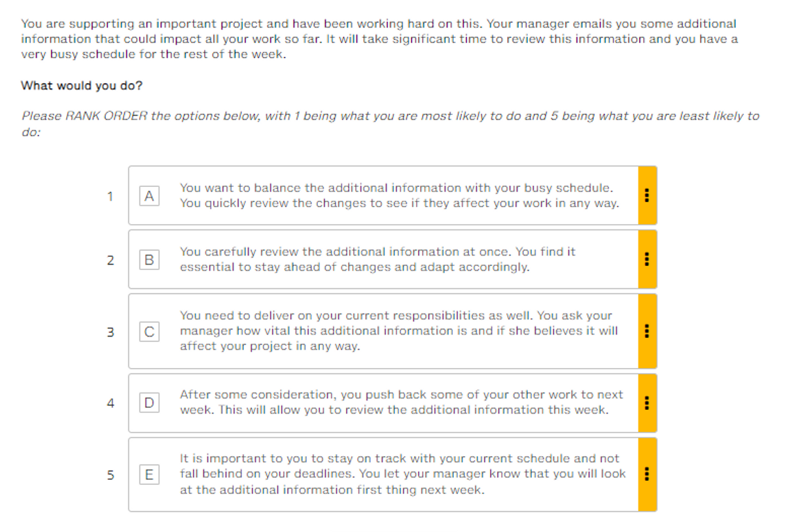Click the vertical dots icon beside rank 1

coord(646,195)
